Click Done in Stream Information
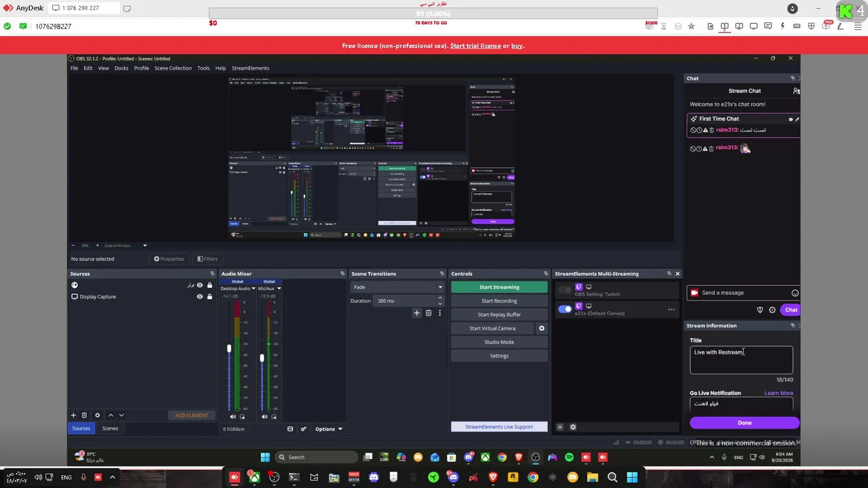The width and height of the screenshot is (868, 488). (745, 423)
